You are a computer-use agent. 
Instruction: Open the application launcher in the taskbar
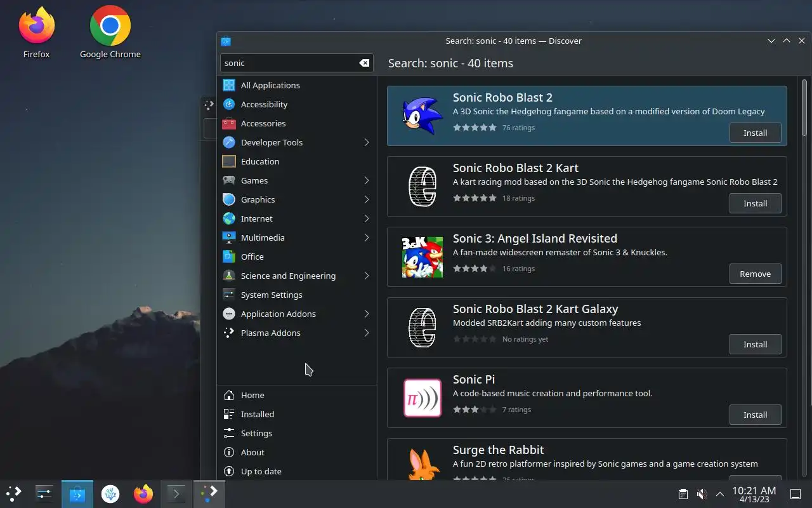point(14,493)
